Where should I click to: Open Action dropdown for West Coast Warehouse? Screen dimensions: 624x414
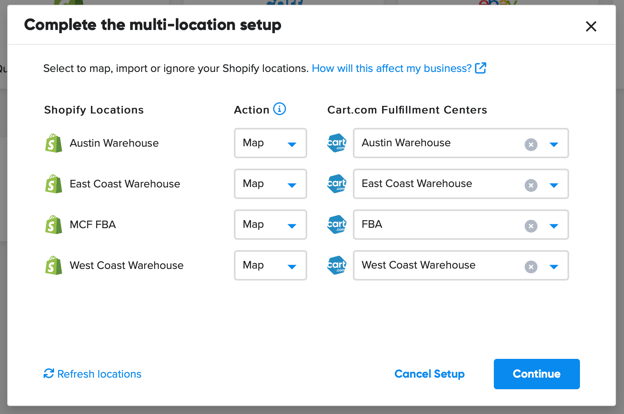pos(270,265)
